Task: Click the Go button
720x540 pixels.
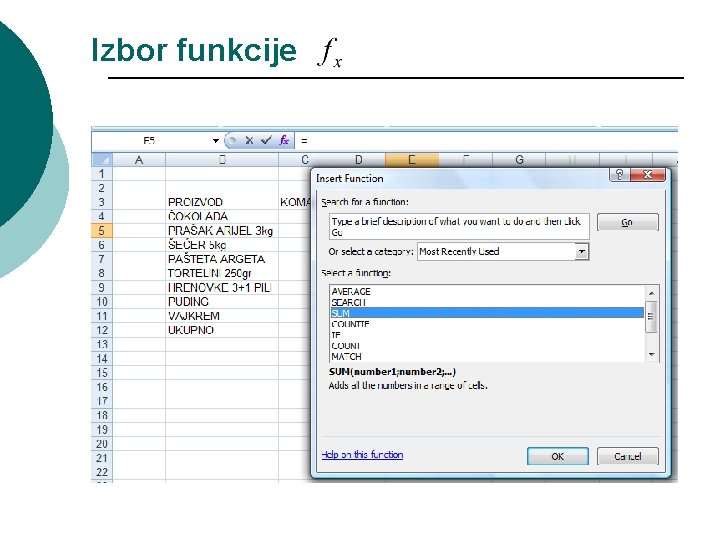Action: pos(627,222)
